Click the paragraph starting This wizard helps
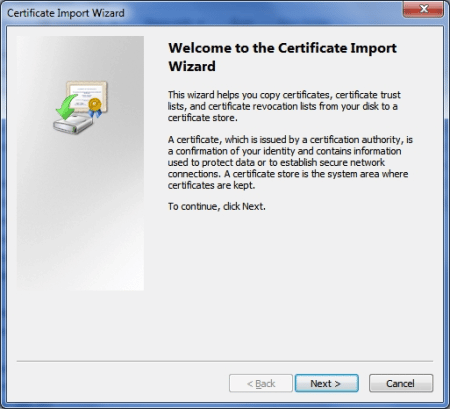This screenshot has height=409, width=450. 284,106
